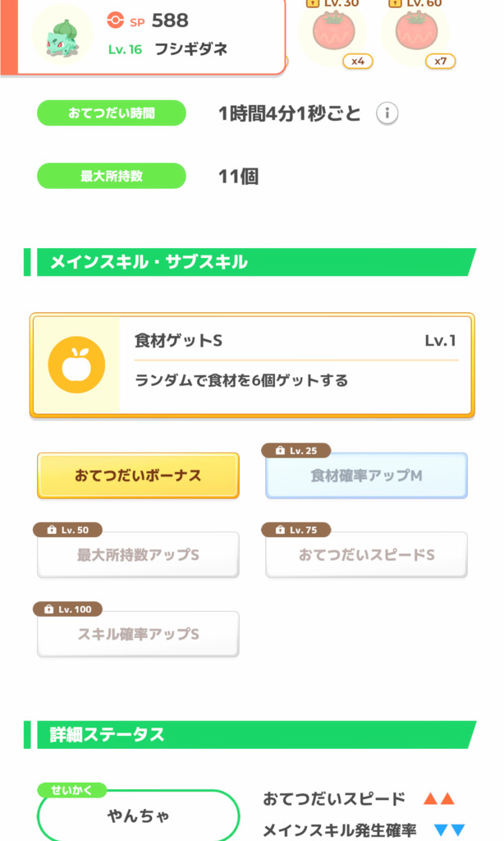Select the locked スキル確率アップS sub skill
The height and width of the screenshot is (841, 504).
[x=138, y=635]
